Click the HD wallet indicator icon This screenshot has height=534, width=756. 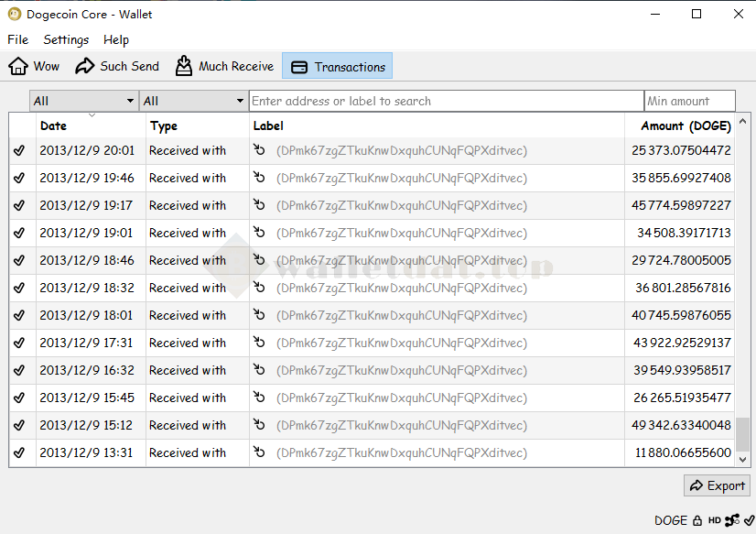pos(714,520)
